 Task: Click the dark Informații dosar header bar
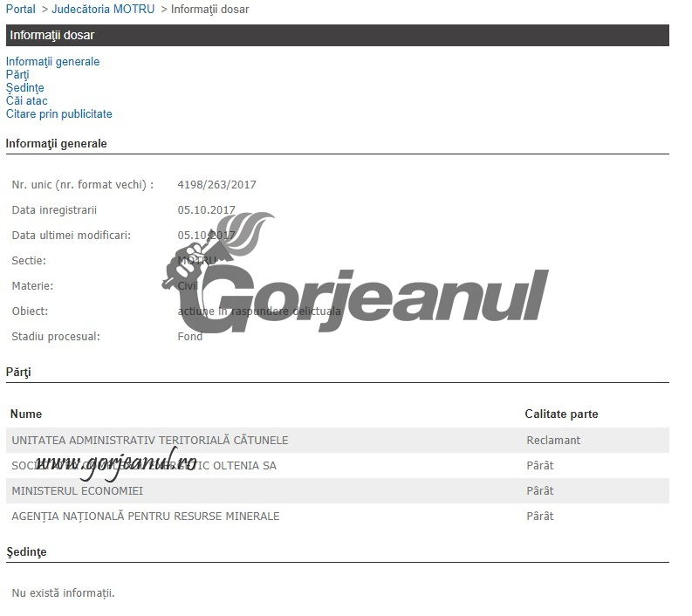337,36
